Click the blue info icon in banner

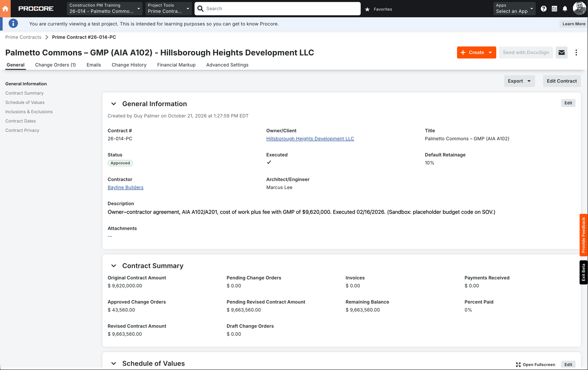pos(13,24)
